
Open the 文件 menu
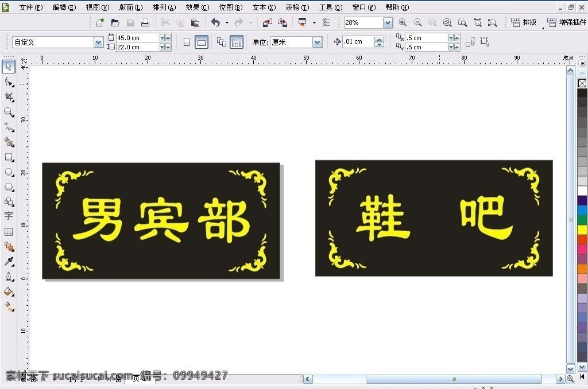[x=31, y=7]
